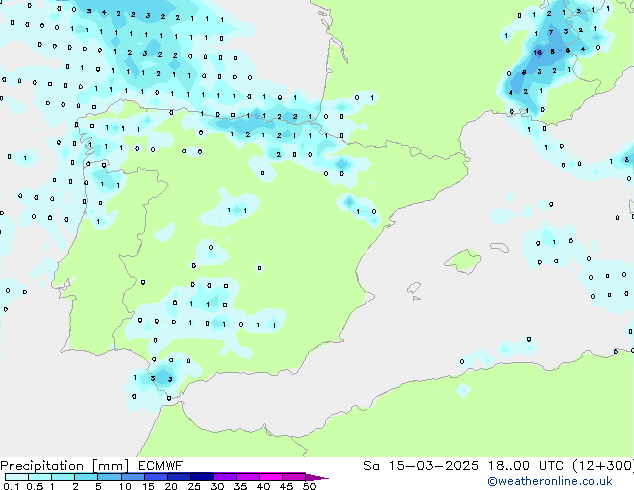Click the "Sa" weekday label
The height and width of the screenshot is (490, 634).
pyautogui.click(x=371, y=466)
